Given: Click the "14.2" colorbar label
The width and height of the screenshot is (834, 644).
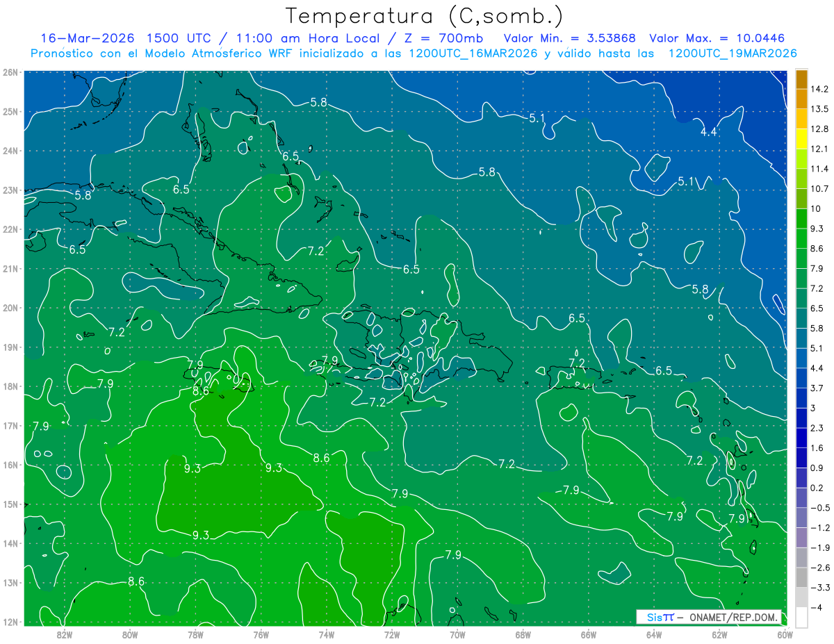Looking at the screenshot, I should (819, 89).
